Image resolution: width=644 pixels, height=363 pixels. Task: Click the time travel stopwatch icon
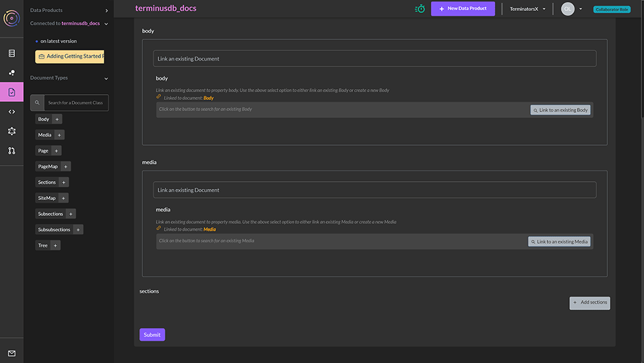coord(420,8)
